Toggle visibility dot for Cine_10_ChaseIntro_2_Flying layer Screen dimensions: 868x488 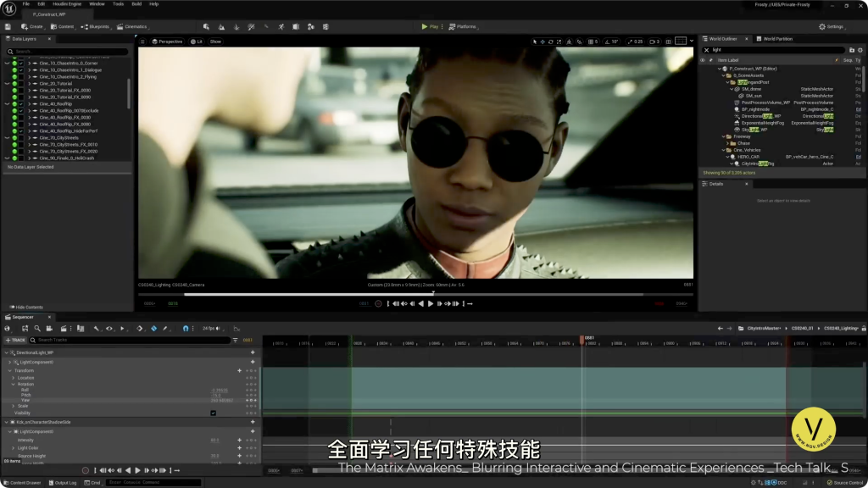(14, 77)
